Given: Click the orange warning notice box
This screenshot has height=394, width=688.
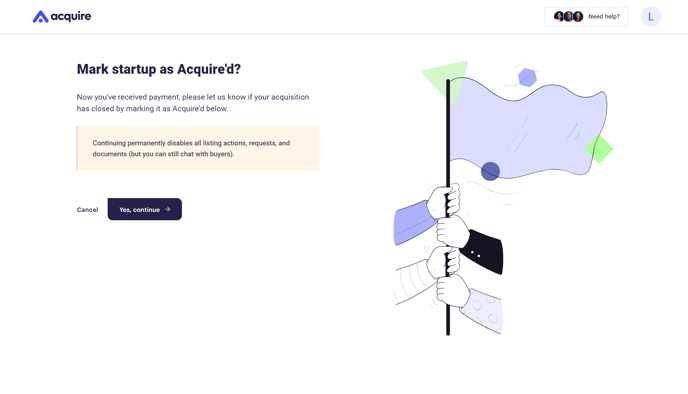Looking at the screenshot, I should point(198,148).
